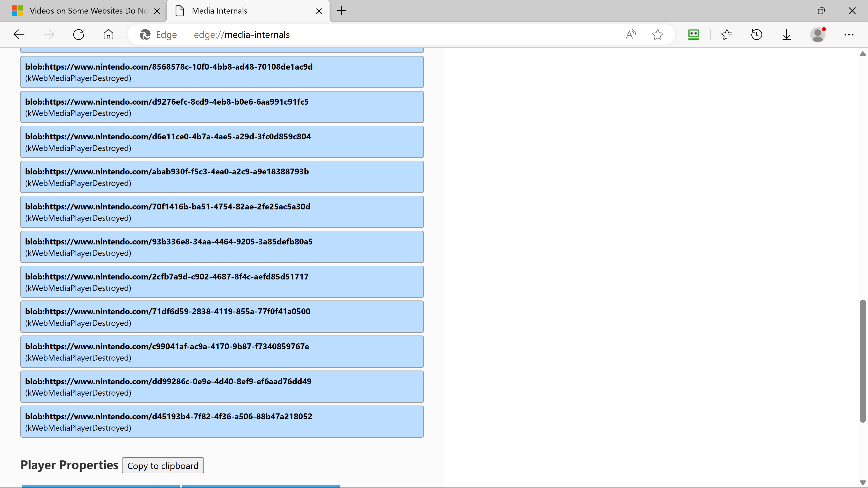Screen dimensions: 868x488
Task: Select player blob ending 6aa991c91fc5
Action: [222, 107]
